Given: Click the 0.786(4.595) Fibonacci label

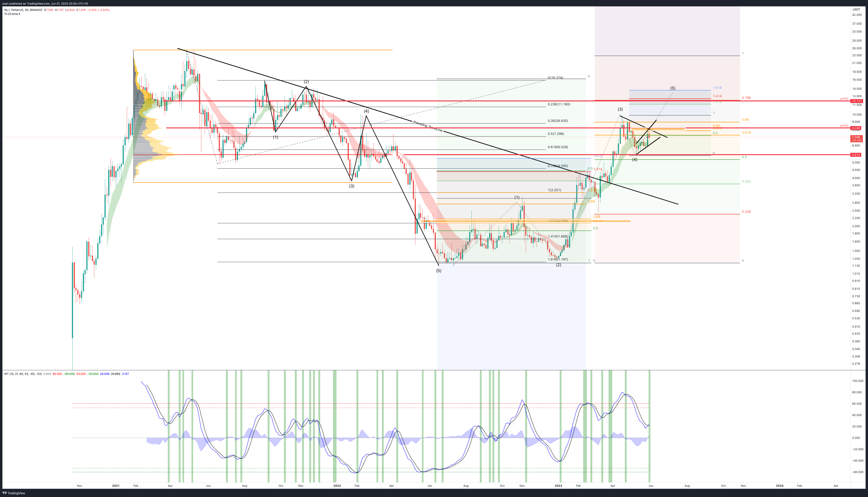Looking at the screenshot, I should coord(558,166).
